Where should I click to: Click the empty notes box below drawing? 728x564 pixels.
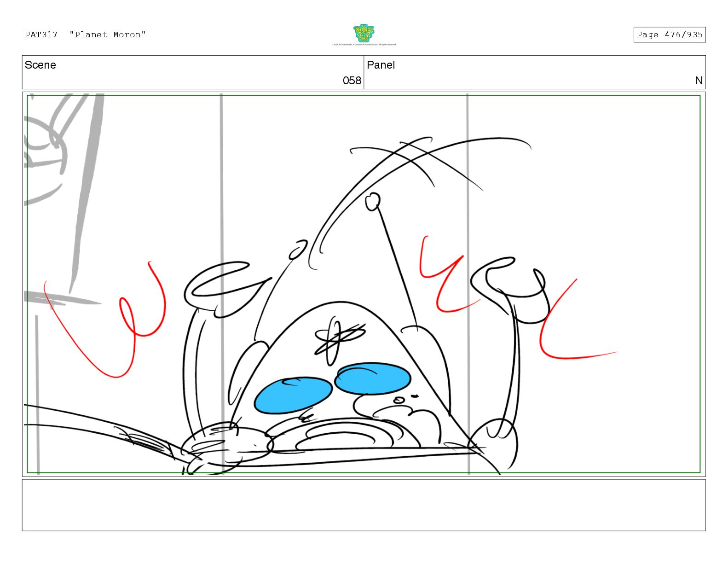click(364, 505)
